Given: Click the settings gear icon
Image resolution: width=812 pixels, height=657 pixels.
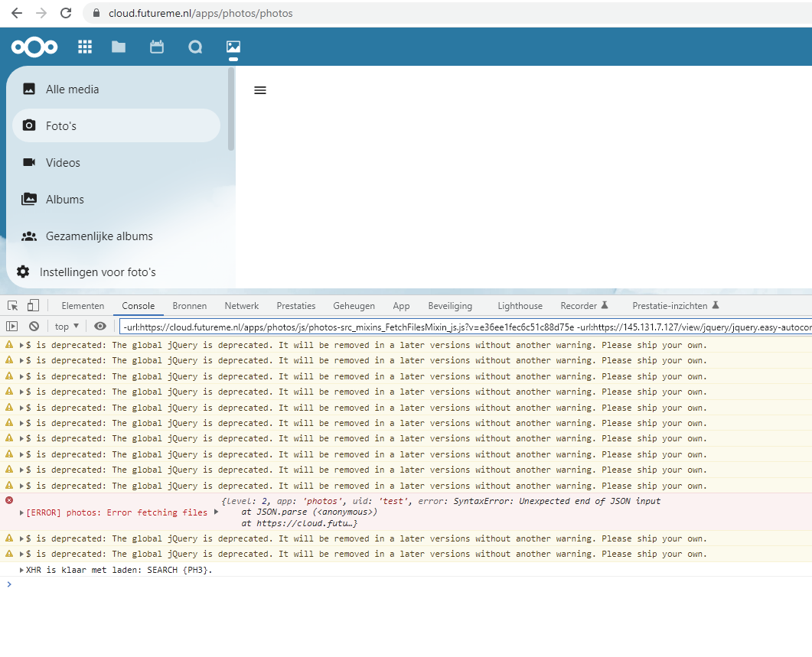Looking at the screenshot, I should coord(23,272).
